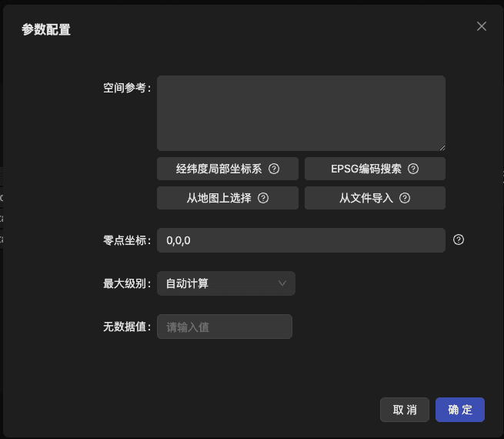Screen dimensions: 504x439
Task: Click the help icon beside EPSG编码搜索
Action: [413, 169]
